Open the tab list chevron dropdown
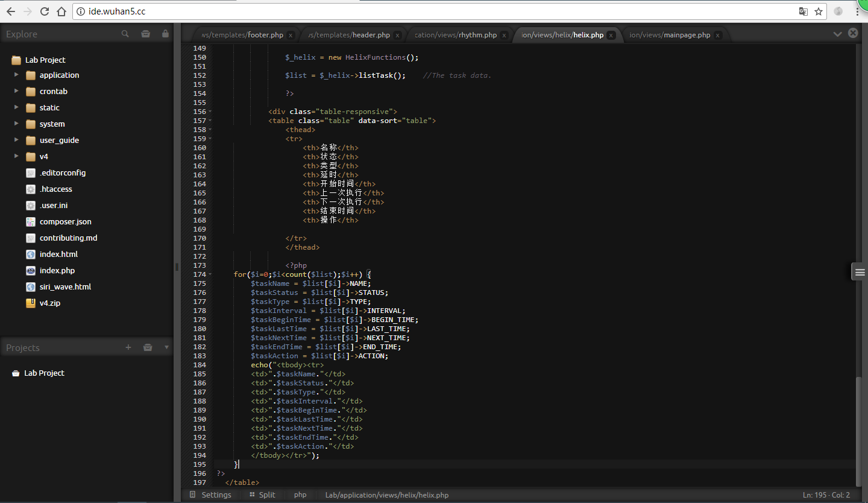 (837, 34)
